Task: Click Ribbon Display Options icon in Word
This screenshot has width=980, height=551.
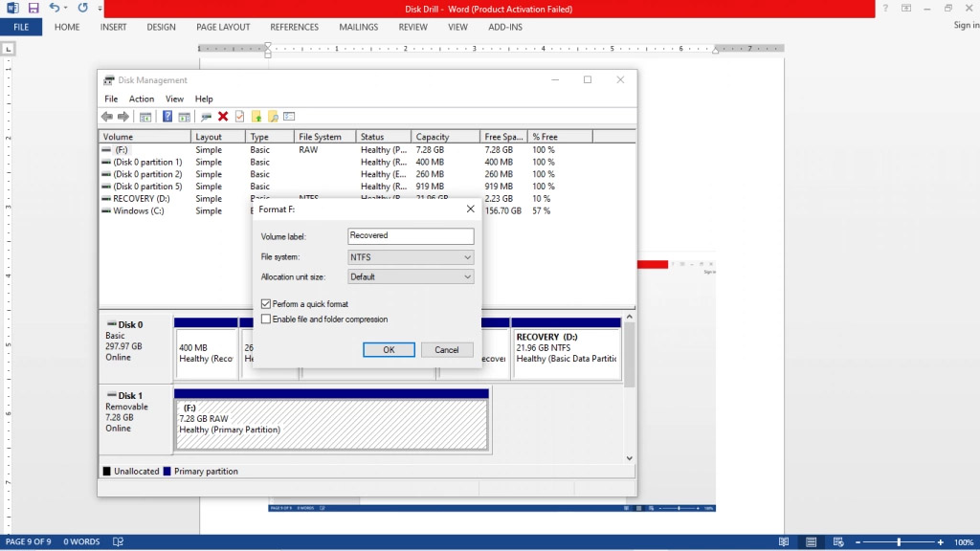Action: click(x=906, y=8)
